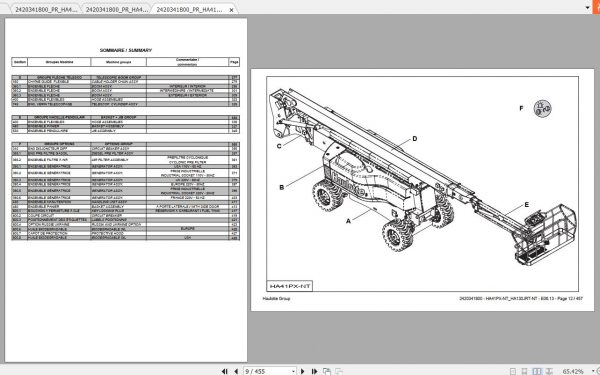Click the OPTIONS GROUP header cell
The image size is (600, 375).
point(118,144)
